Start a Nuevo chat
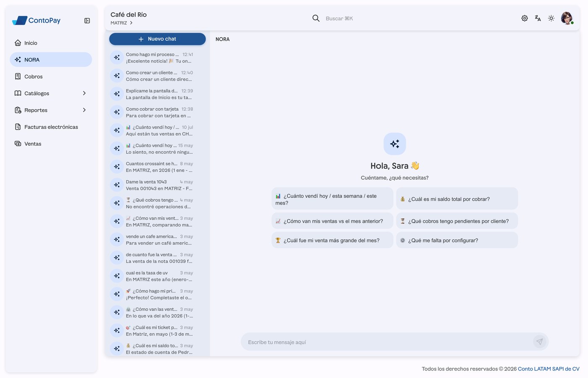 click(157, 39)
